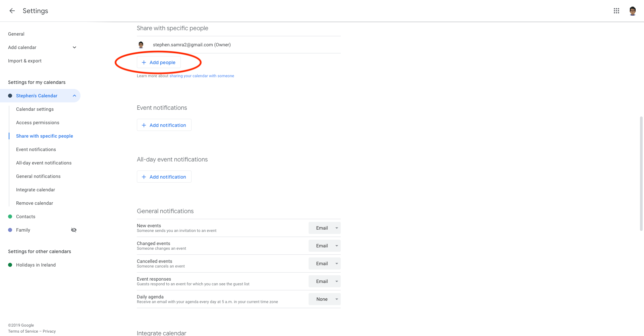The image size is (644, 336).
Task: Select General notifications in sidebar
Action: (x=38, y=176)
